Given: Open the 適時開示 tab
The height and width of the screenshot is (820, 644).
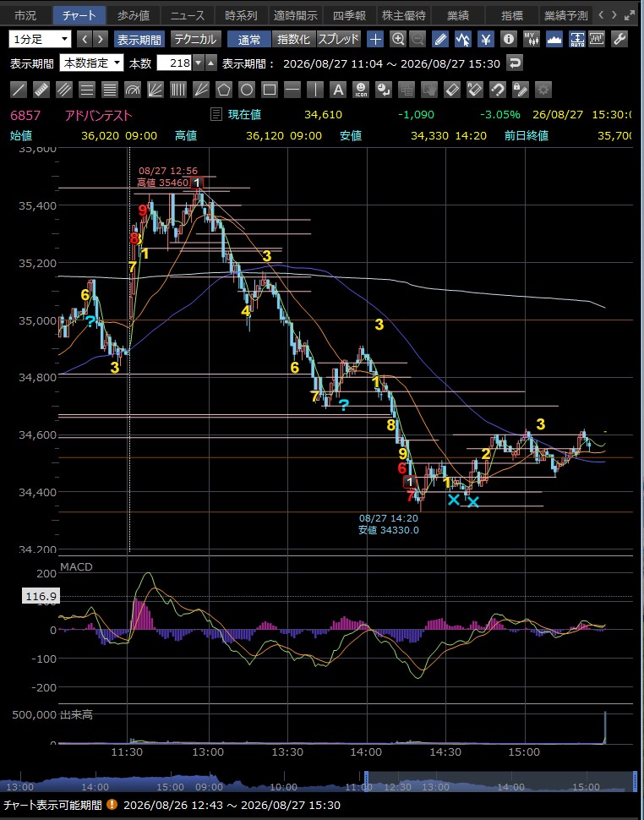Looking at the screenshot, I should [295, 16].
